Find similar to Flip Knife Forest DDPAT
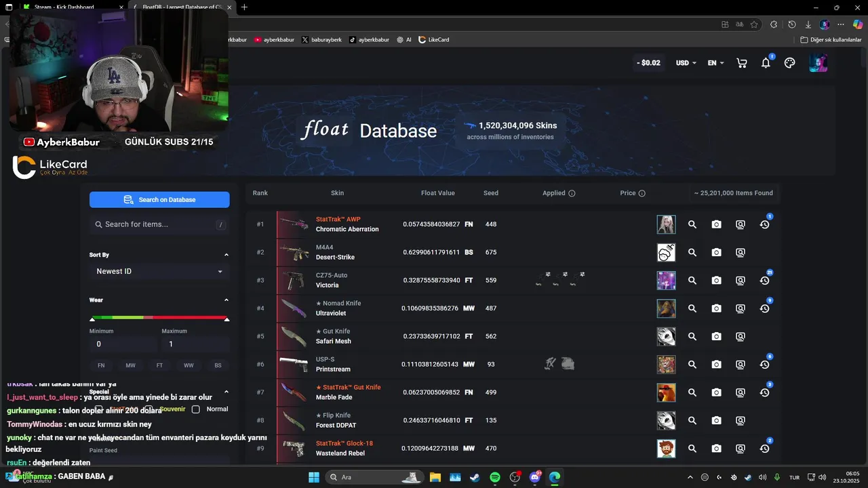The width and height of the screenshot is (868, 488). 741,420
